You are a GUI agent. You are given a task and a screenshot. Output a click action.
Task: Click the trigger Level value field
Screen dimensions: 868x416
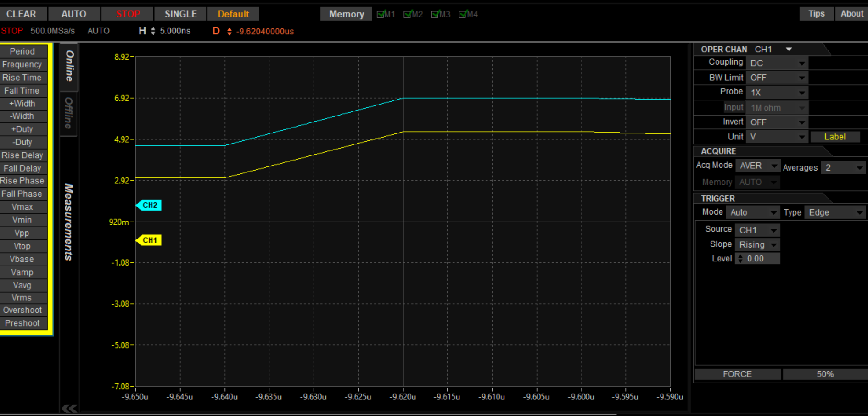pyautogui.click(x=757, y=259)
